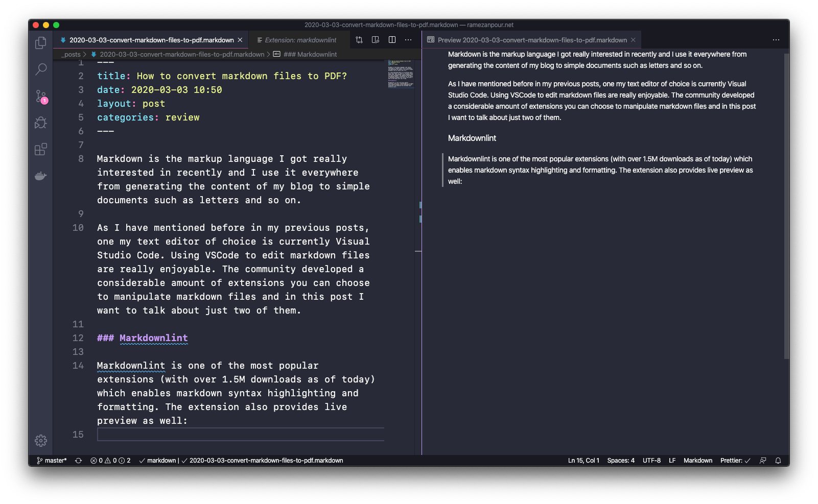Image resolution: width=818 pixels, height=504 pixels.
Task: Open Source Control view with pending change badge
Action: (x=41, y=96)
